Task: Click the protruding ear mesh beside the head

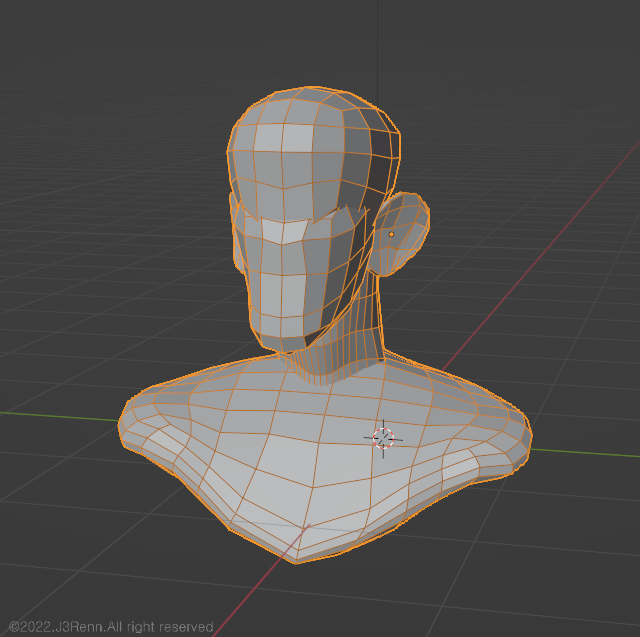Action: 400,234
